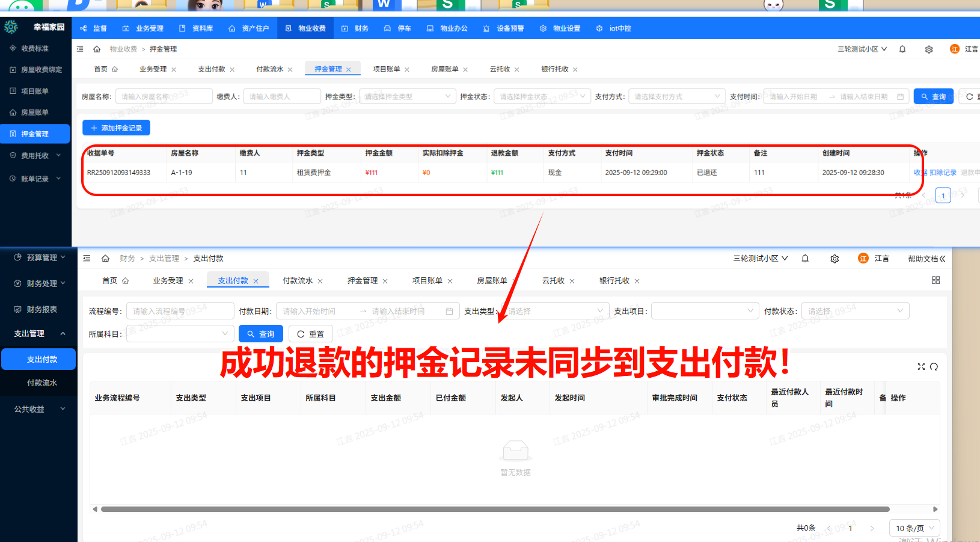The height and width of the screenshot is (542, 980).
Task: Click the 流程编号 input field
Action: click(180, 310)
